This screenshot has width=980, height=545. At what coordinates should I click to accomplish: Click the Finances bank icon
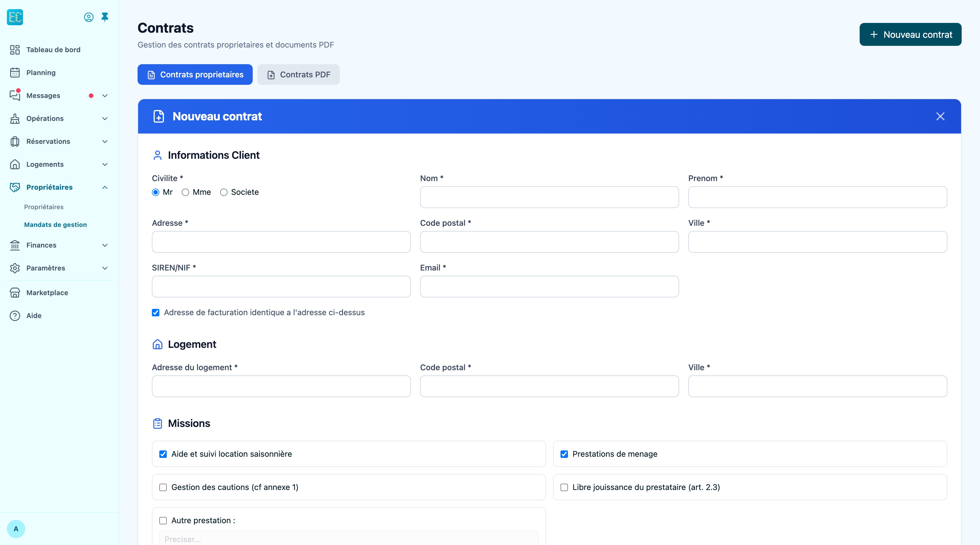(x=15, y=245)
